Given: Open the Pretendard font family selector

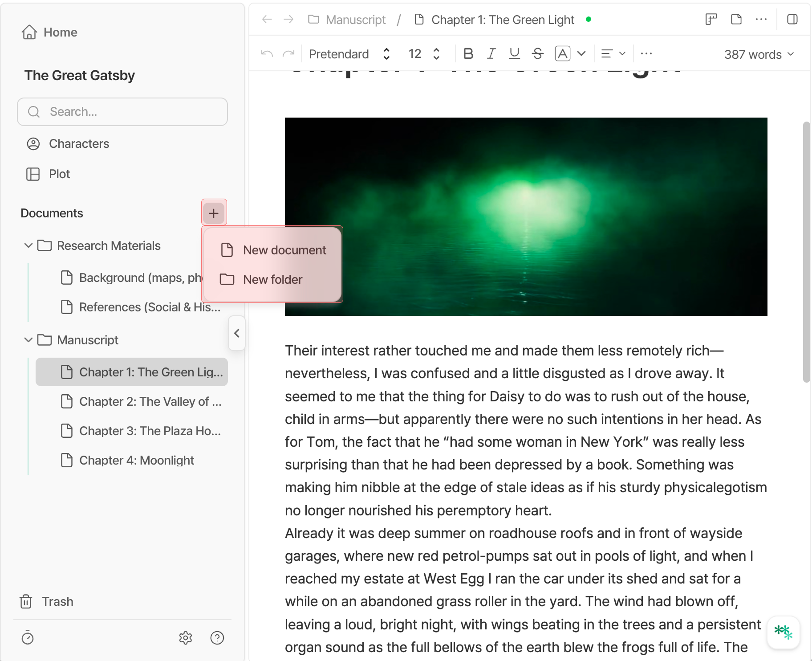Looking at the screenshot, I should (349, 54).
